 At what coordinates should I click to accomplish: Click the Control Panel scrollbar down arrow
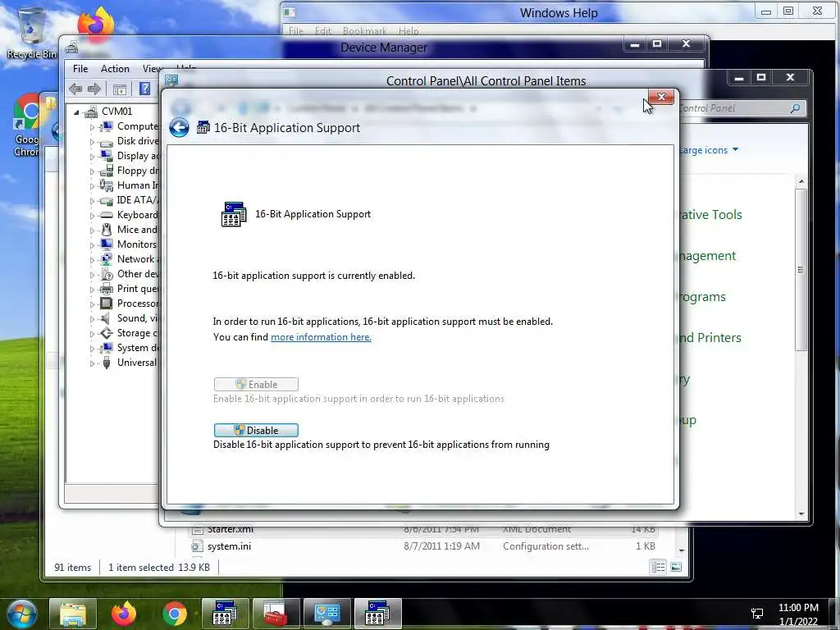801,514
